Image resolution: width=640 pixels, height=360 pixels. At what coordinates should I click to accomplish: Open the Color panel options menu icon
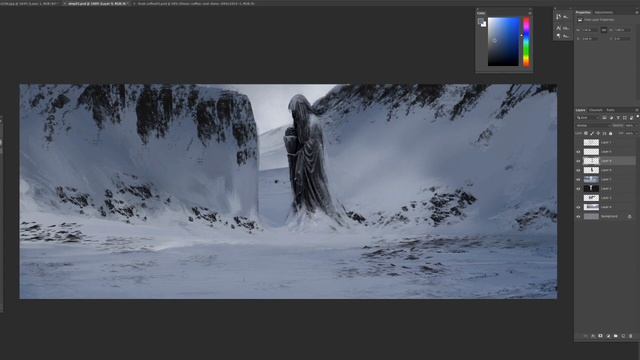[530, 13]
